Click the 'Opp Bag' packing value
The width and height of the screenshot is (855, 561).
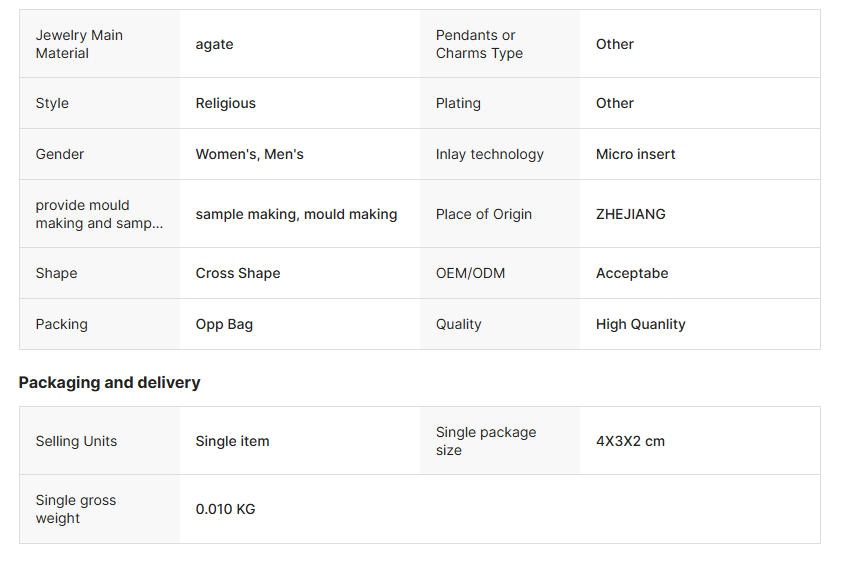click(x=224, y=324)
